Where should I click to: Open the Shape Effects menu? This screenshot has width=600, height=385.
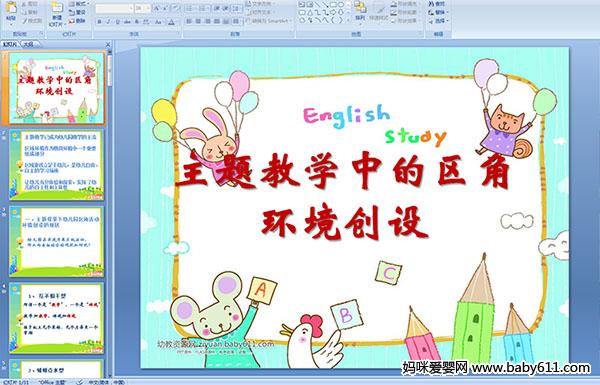(406, 21)
